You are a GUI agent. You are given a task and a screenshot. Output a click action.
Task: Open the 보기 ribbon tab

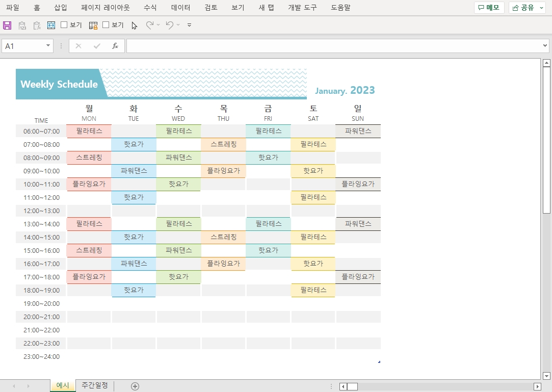click(x=238, y=8)
